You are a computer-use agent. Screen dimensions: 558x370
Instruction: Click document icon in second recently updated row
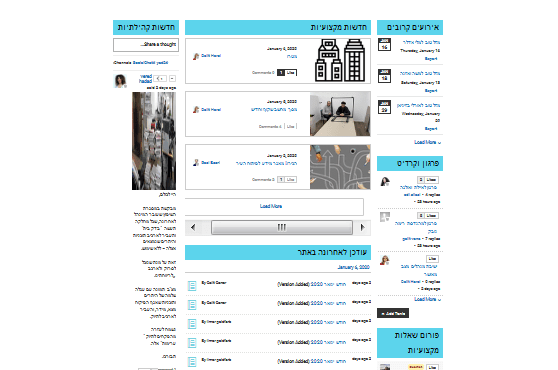coord(192,305)
